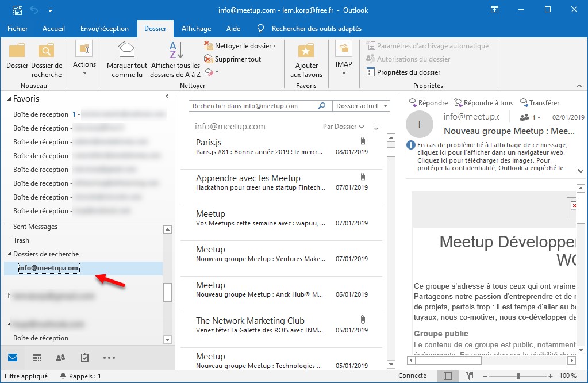Open the People contacts icon in the navigation bar

(x=61, y=358)
